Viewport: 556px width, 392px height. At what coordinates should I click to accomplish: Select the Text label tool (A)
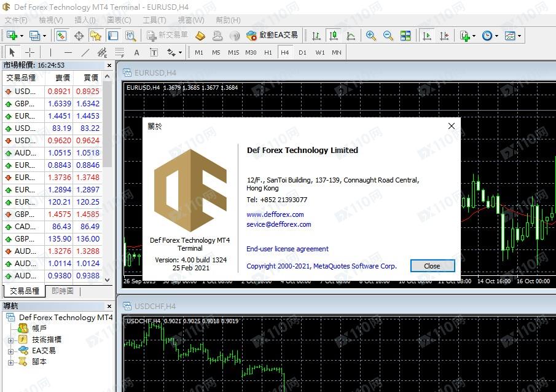tap(136, 52)
